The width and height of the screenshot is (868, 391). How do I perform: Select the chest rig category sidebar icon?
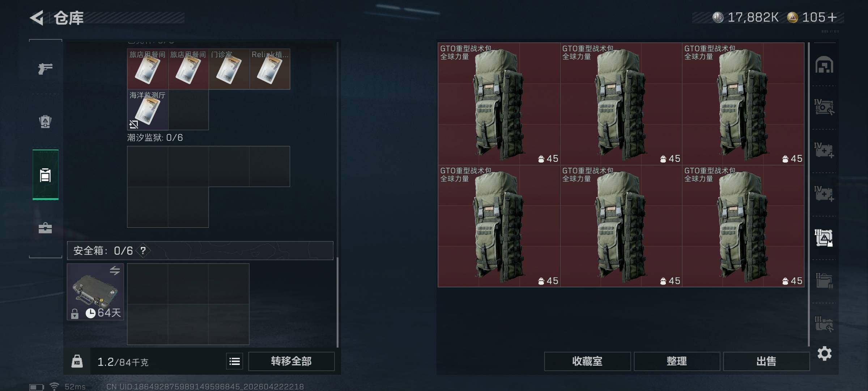45,121
